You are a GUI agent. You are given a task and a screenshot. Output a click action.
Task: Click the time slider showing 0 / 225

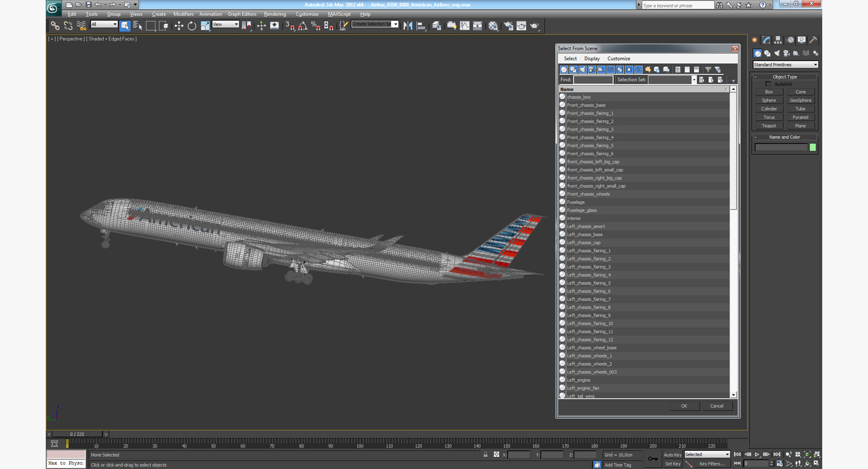(x=77, y=434)
